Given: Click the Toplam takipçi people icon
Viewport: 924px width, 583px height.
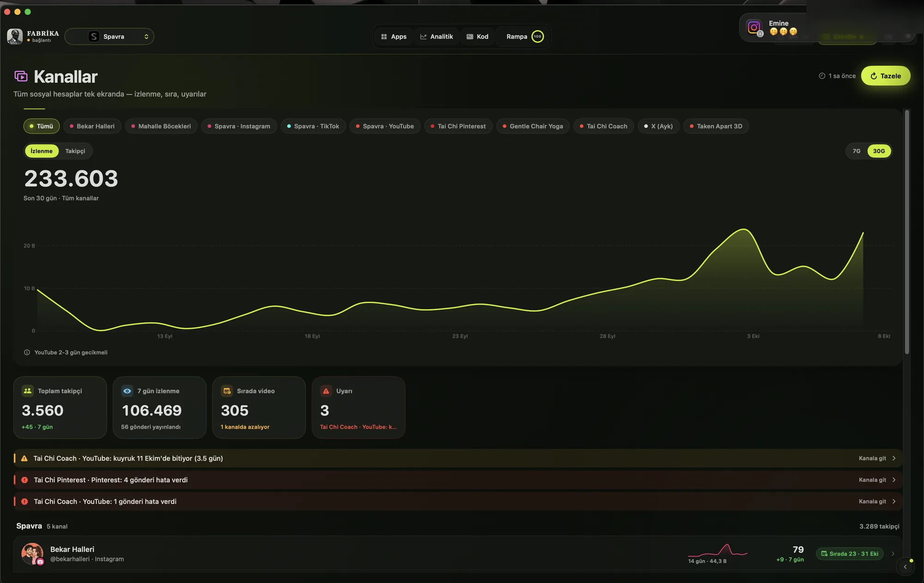Looking at the screenshot, I should coord(28,391).
